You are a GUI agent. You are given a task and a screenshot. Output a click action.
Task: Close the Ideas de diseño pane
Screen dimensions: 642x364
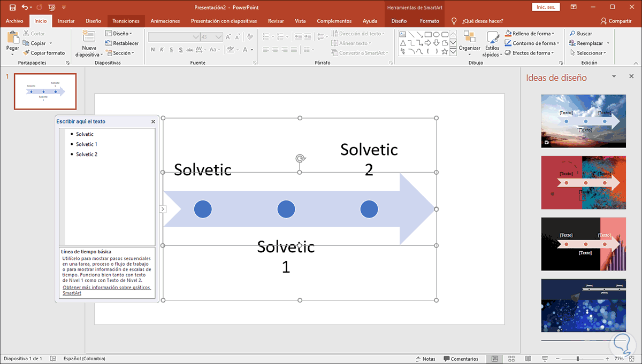coord(631,76)
